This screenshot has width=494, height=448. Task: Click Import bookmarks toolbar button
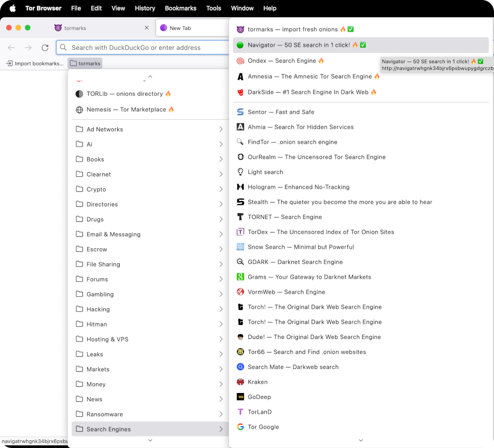pyautogui.click(x=34, y=64)
